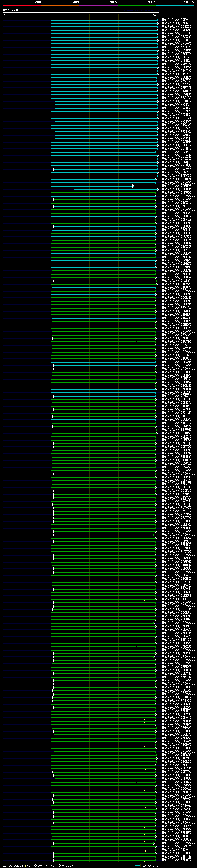Click hit label UniRef100_C6TJH2
Image resolution: width=197 pixels, height=868 pixels.
point(176,33)
